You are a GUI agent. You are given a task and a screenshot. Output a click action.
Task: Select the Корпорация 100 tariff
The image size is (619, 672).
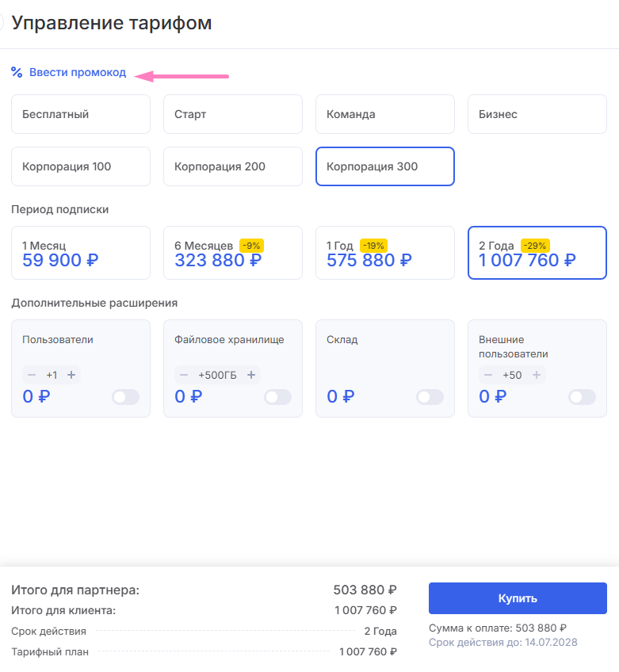click(81, 166)
